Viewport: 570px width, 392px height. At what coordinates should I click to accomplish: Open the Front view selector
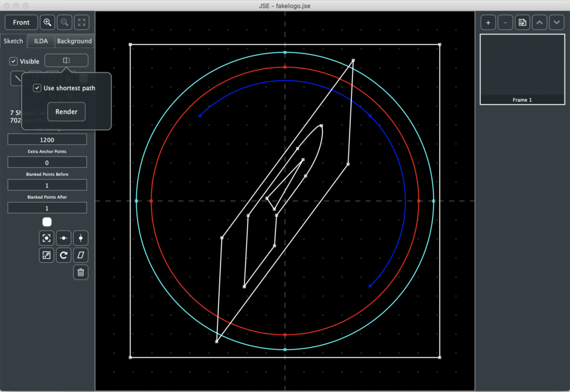pos(21,22)
